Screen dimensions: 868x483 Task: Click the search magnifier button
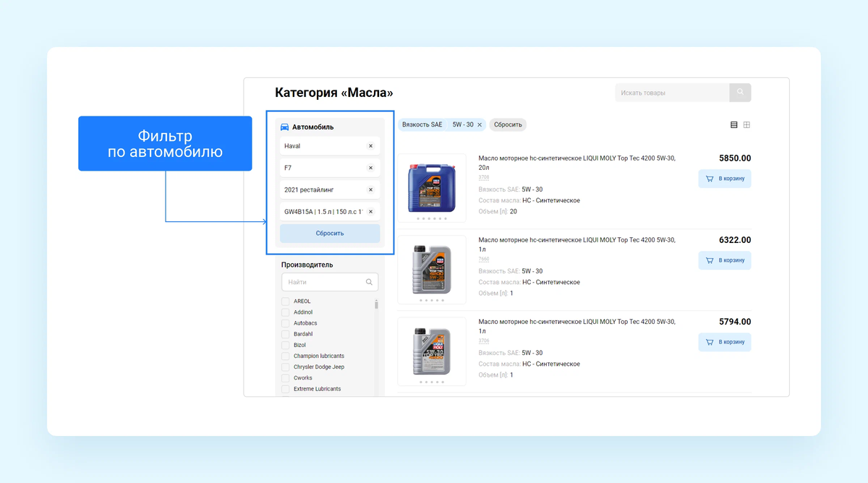coord(740,93)
